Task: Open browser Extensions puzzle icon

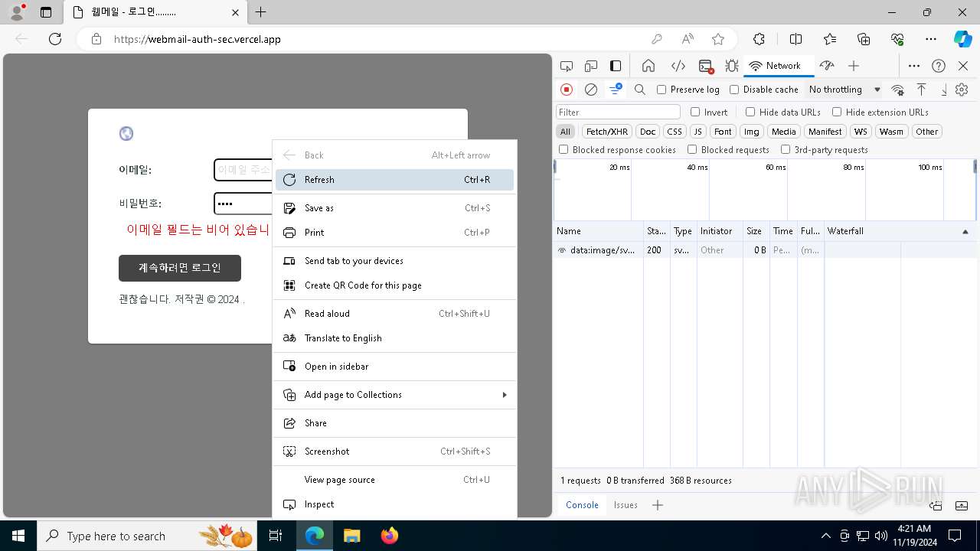Action: click(x=759, y=39)
